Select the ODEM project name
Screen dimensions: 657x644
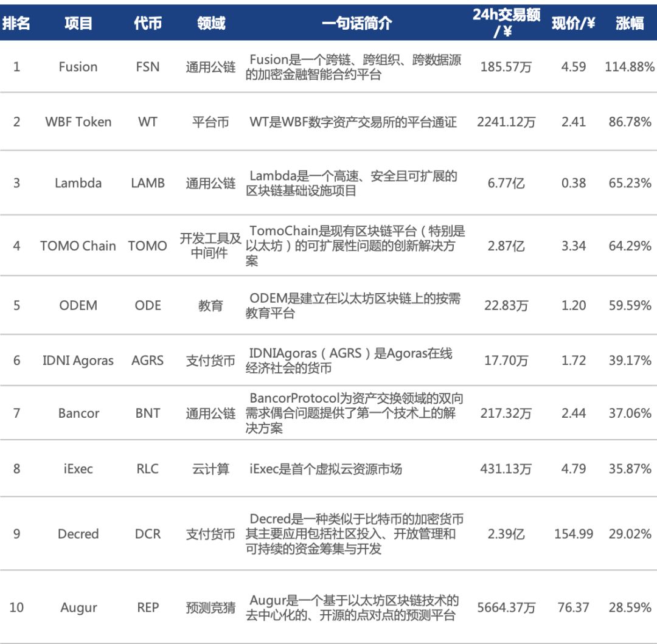click(x=78, y=305)
